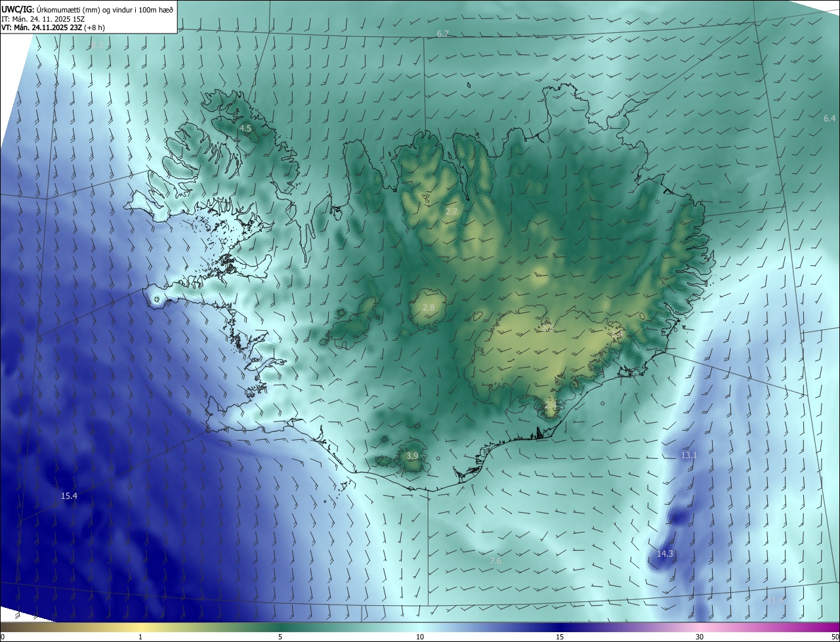Click the map value "6.4"
The image size is (840, 642).
click(x=829, y=119)
